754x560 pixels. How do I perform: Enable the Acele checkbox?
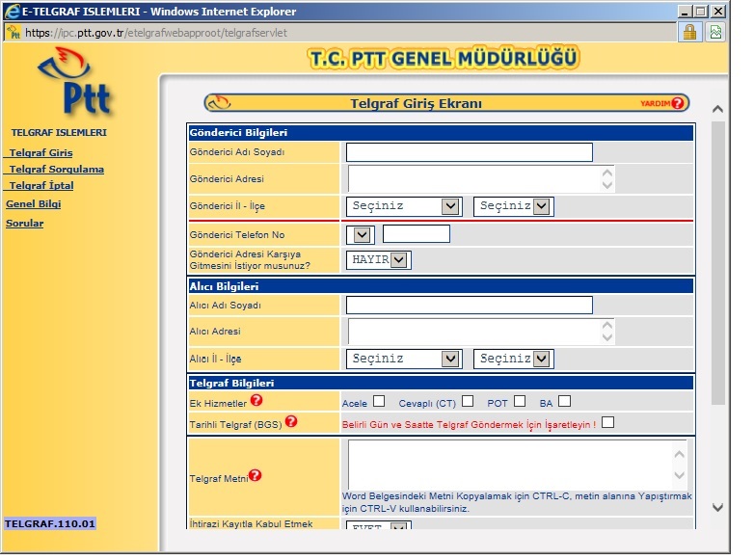379,401
